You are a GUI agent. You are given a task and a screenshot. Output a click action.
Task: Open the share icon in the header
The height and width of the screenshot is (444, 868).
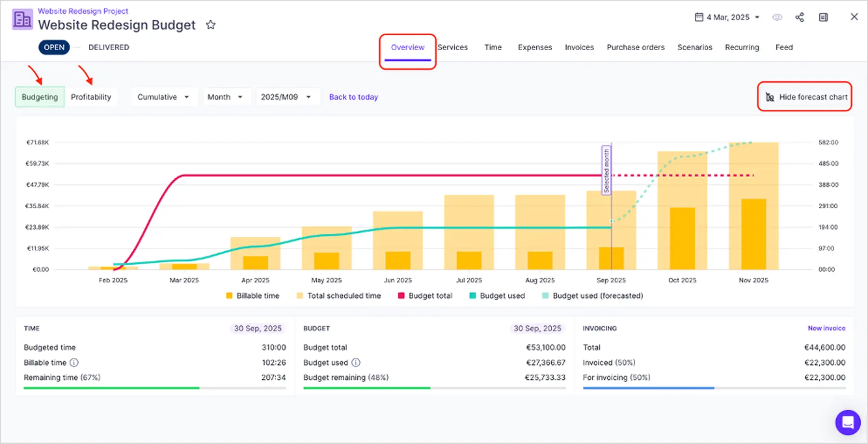(x=799, y=17)
